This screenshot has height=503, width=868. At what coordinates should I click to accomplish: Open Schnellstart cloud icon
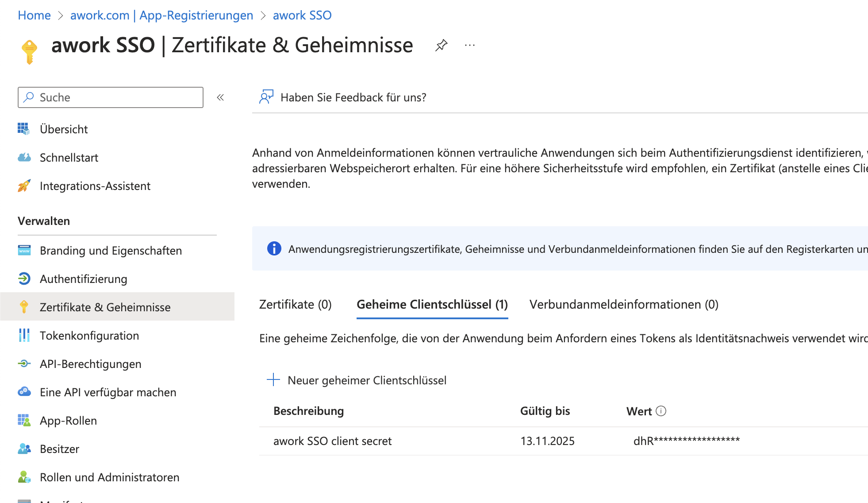coord(24,157)
